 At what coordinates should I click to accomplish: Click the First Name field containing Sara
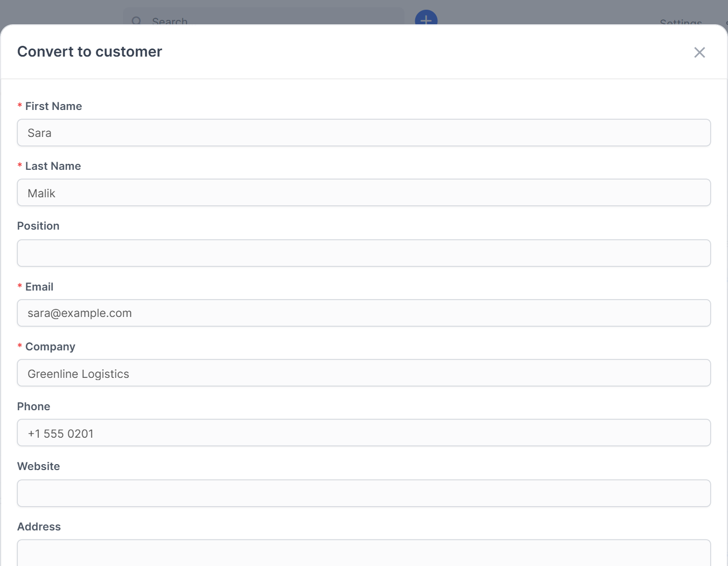coord(364,133)
